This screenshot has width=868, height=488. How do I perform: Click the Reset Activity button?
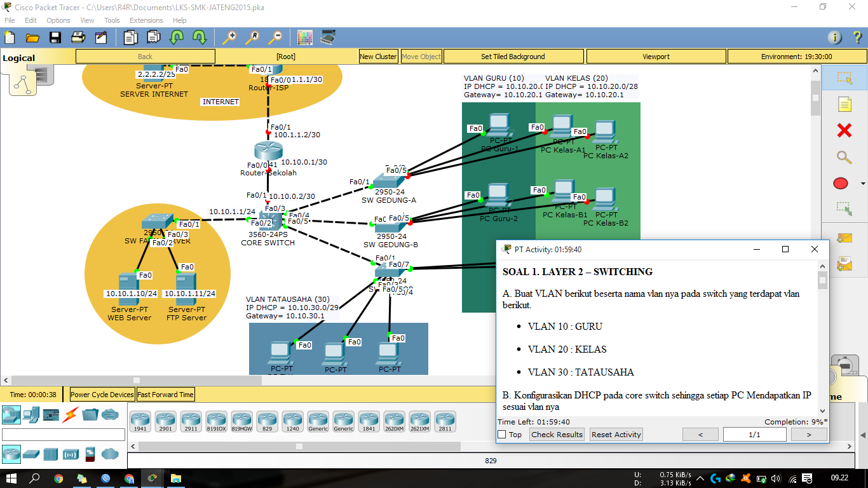pyautogui.click(x=616, y=435)
